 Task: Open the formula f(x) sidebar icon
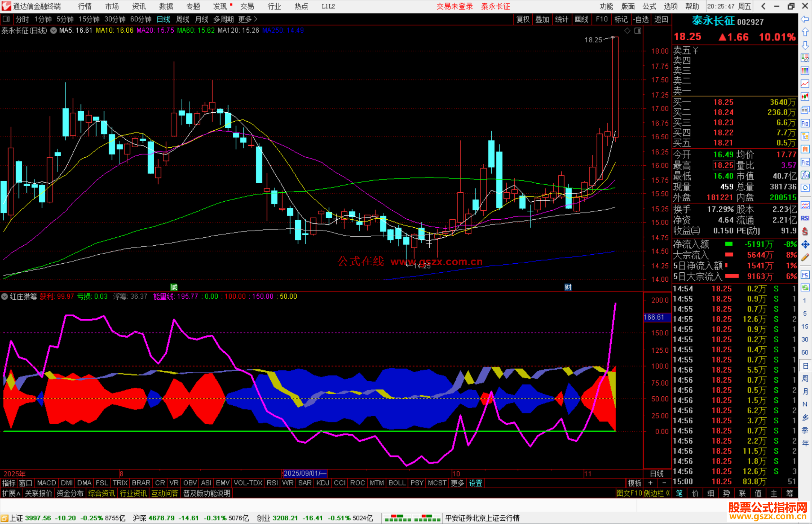pyautogui.click(x=805, y=175)
